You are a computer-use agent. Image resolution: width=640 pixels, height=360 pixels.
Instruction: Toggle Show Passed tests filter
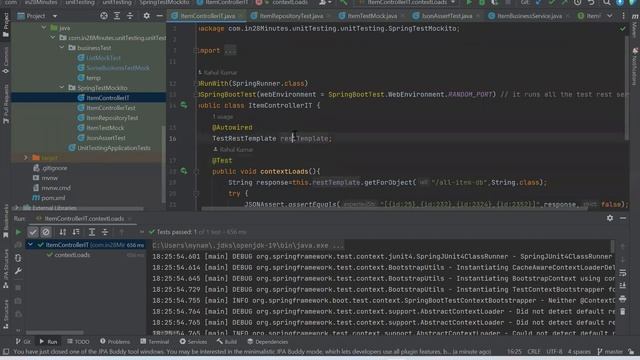click(x=33, y=232)
